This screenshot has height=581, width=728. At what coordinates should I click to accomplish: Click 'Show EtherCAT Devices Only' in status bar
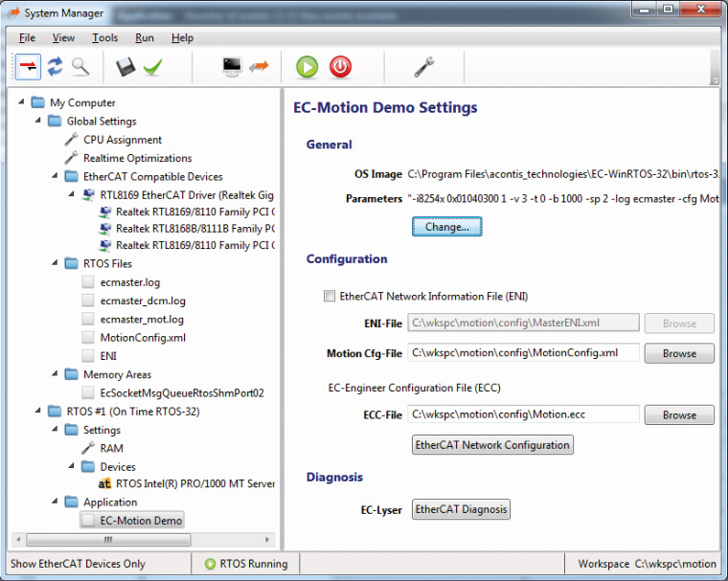(x=78, y=564)
